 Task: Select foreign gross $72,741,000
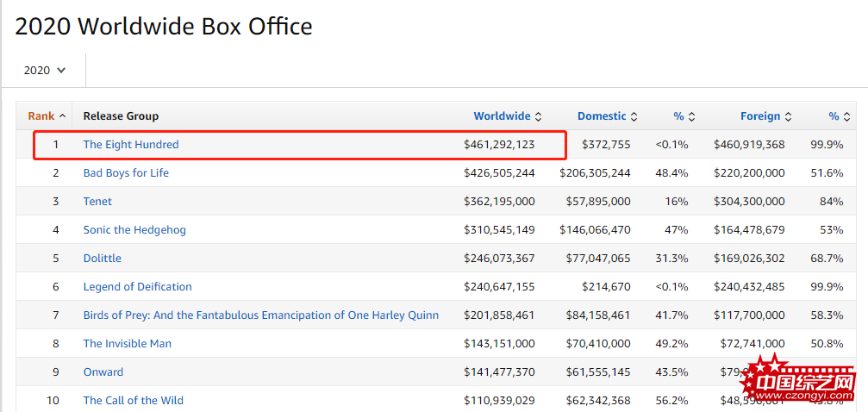point(752,343)
